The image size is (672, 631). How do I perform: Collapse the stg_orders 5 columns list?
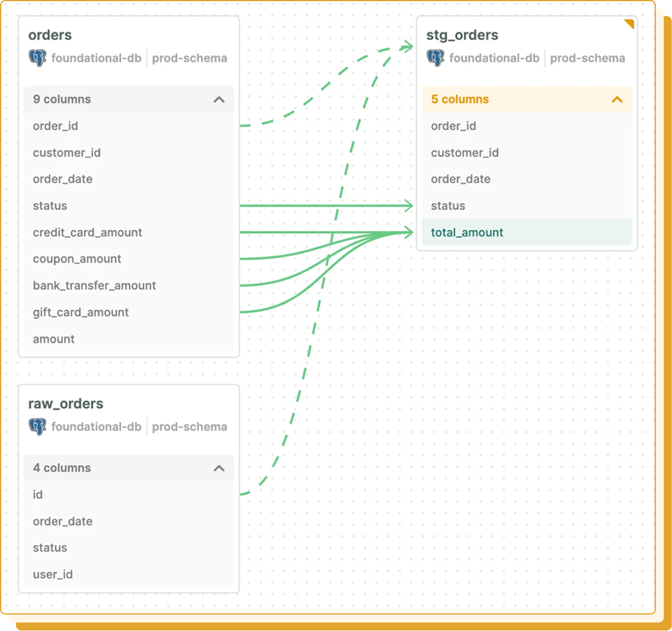617,99
